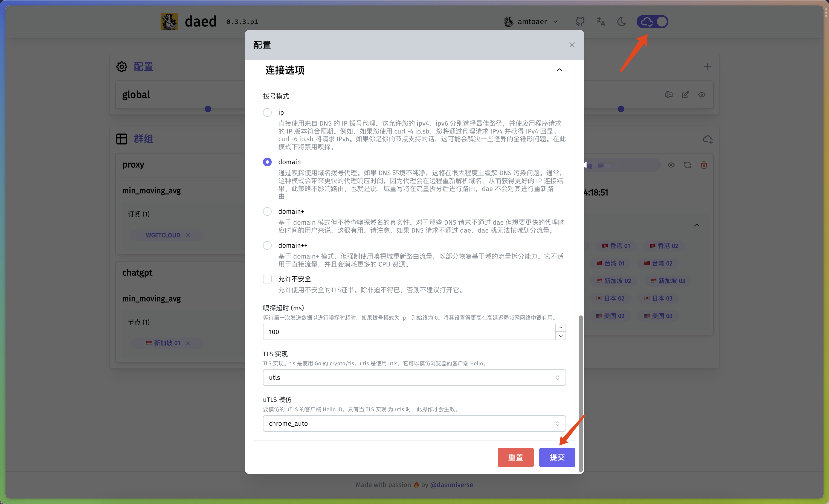
Task: Select the 香港 02 node
Action: tap(664, 246)
